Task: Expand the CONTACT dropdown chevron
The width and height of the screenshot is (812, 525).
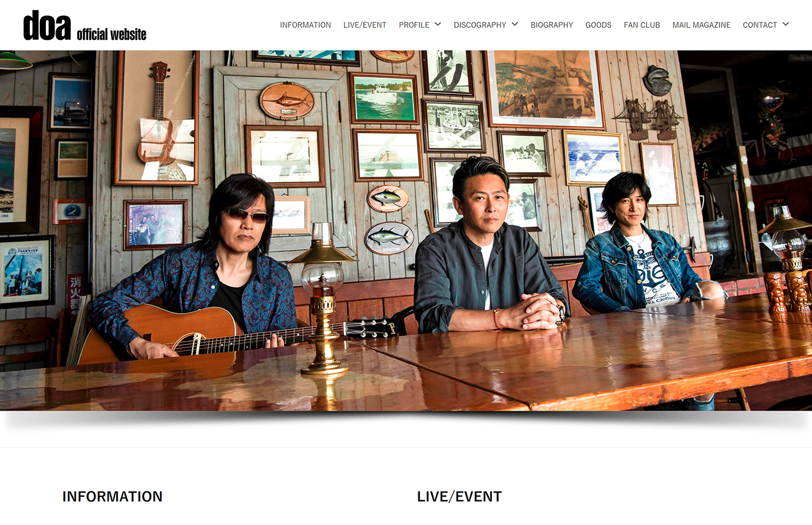Action: coord(786,24)
